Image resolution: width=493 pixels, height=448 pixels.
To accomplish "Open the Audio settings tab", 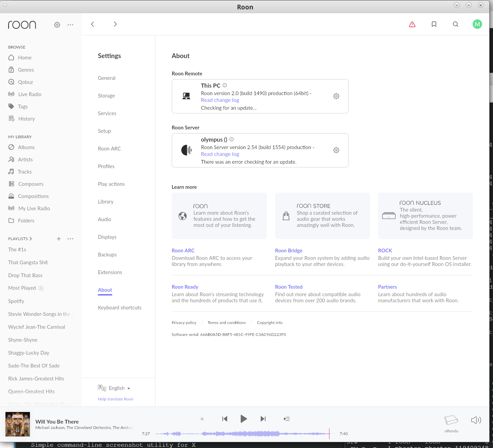I will tap(104, 219).
